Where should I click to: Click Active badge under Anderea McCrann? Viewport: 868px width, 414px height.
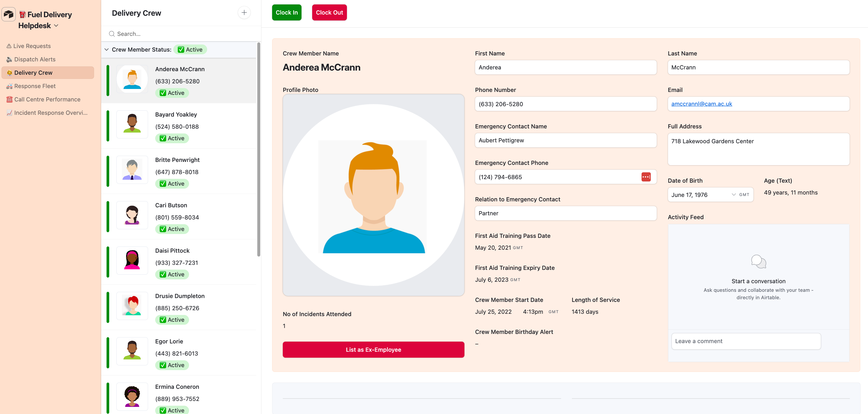172,93
